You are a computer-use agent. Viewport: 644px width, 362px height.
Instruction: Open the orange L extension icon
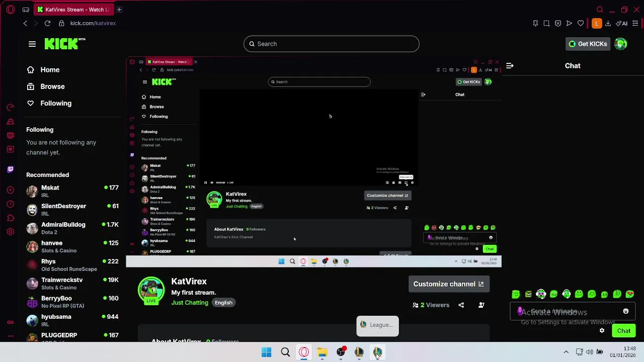[597, 23]
